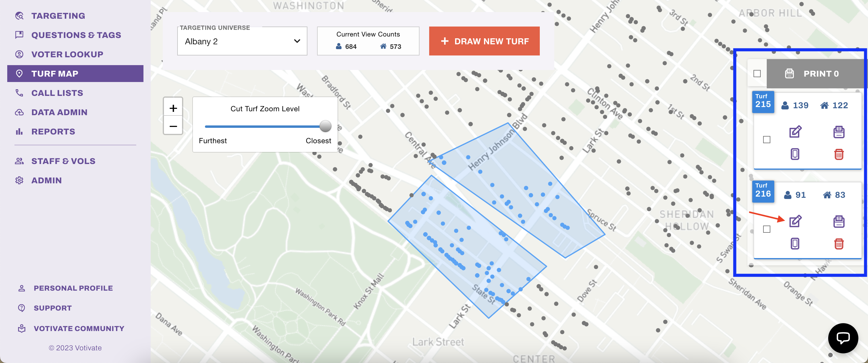Click the Turf 215 blue label badge

tap(763, 101)
